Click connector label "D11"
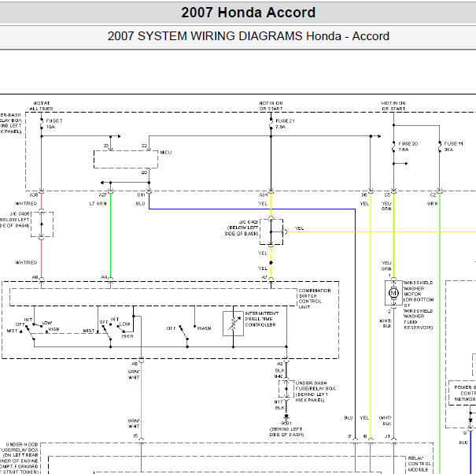The height and width of the screenshot is (474, 476). click(141, 194)
